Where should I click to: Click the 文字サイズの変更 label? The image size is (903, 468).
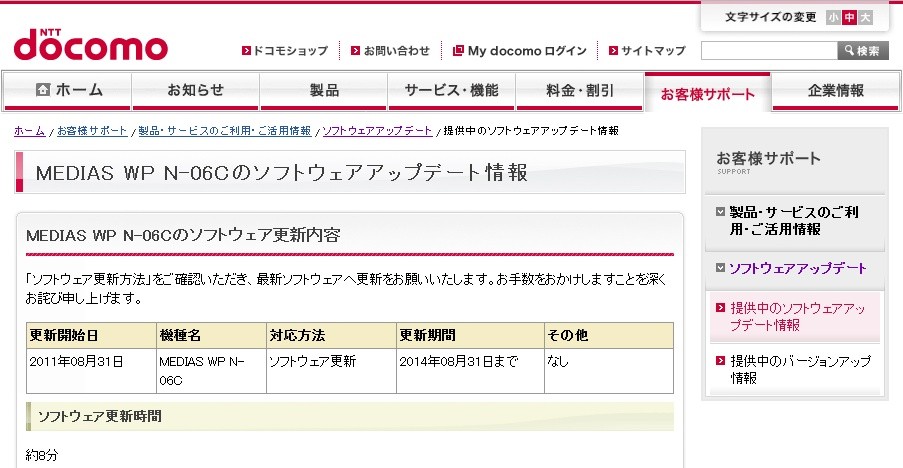click(771, 17)
